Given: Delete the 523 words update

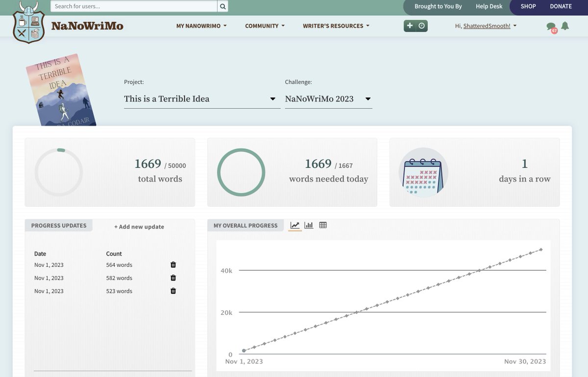Looking at the screenshot, I should [173, 291].
